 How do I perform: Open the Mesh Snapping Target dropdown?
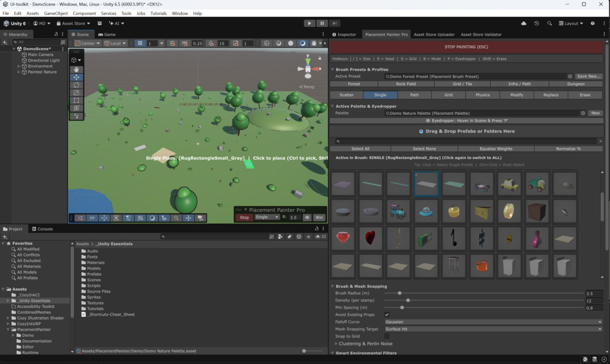[x=493, y=329]
